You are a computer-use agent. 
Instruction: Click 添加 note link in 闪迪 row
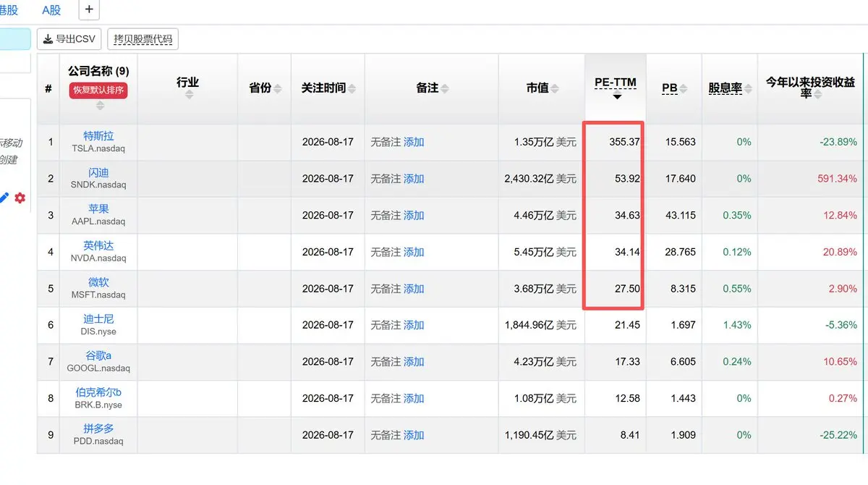414,179
